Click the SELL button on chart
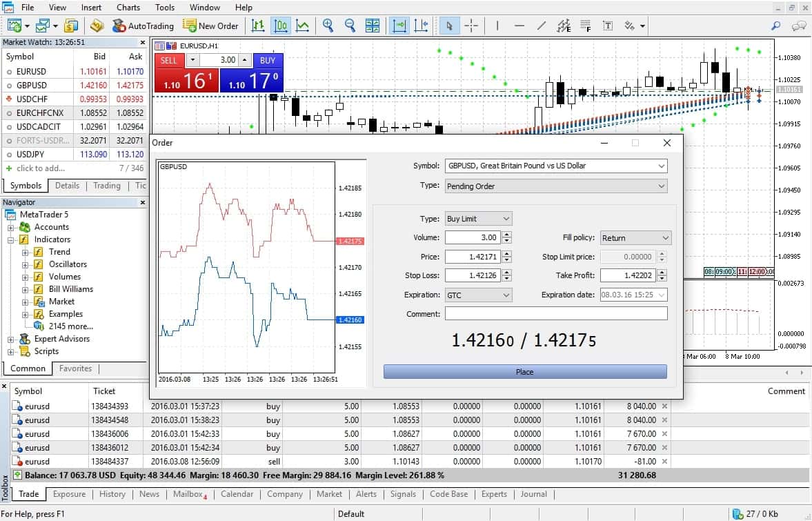 click(169, 61)
